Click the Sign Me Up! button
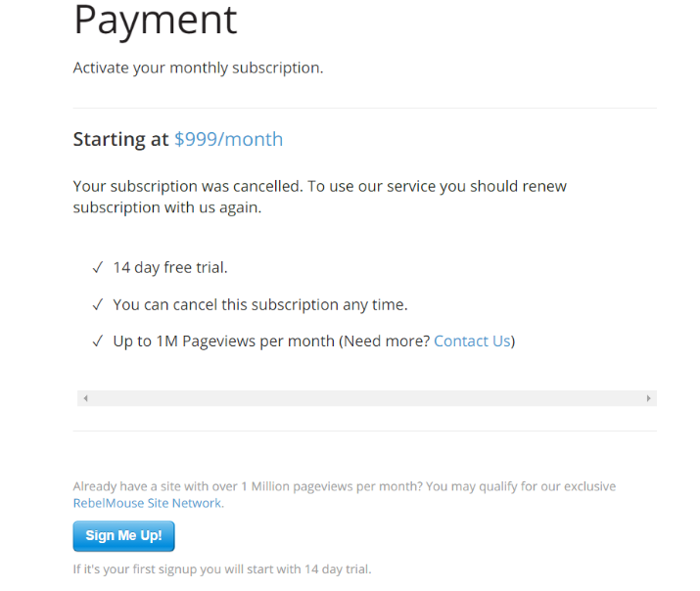The image size is (700, 591). click(x=123, y=536)
